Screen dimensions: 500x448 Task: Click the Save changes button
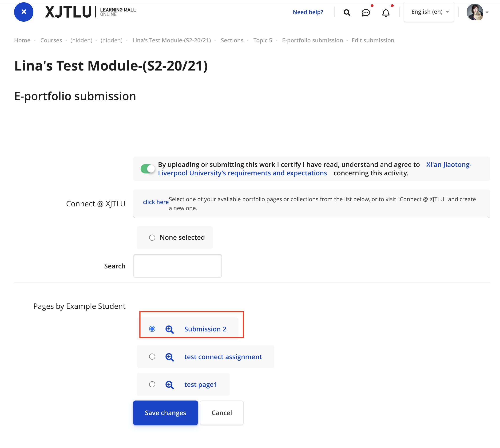pos(165,412)
